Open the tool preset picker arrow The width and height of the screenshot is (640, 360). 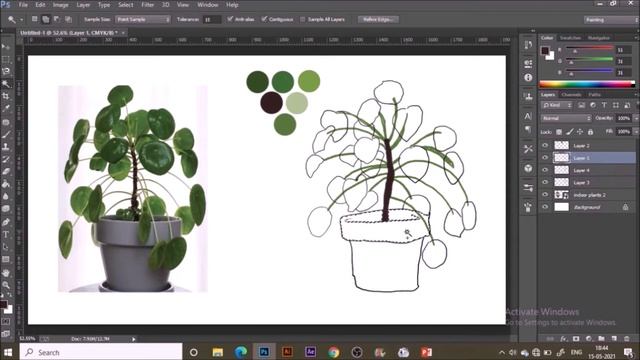point(21,19)
